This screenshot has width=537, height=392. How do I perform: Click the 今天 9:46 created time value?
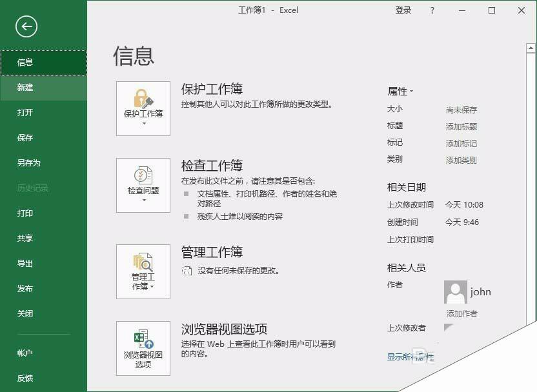461,222
